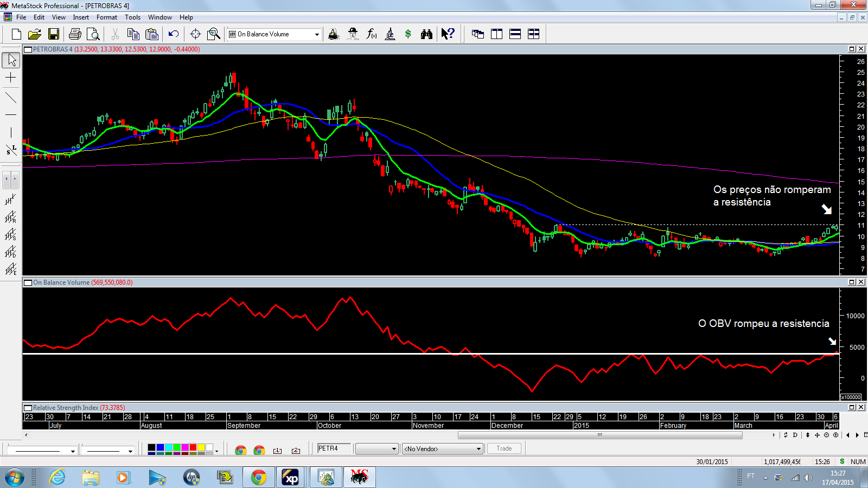Click the horizontal chart scrollbar thumb

click(600, 435)
